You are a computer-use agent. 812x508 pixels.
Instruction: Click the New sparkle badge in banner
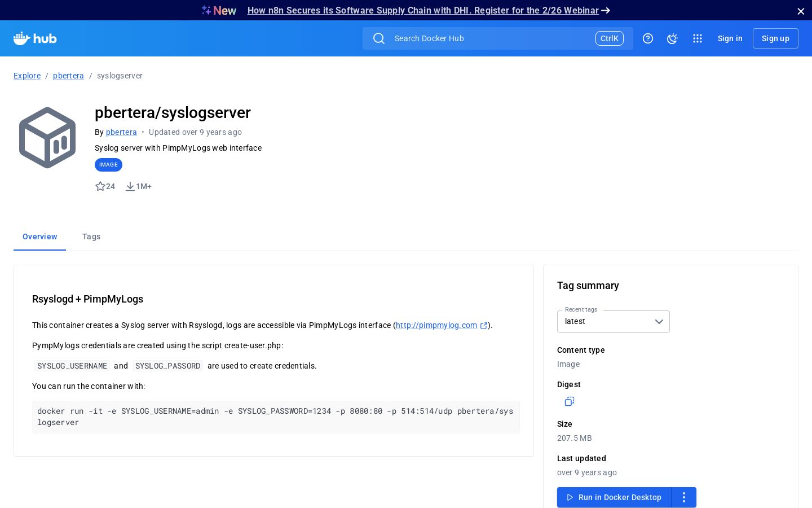pos(219,11)
